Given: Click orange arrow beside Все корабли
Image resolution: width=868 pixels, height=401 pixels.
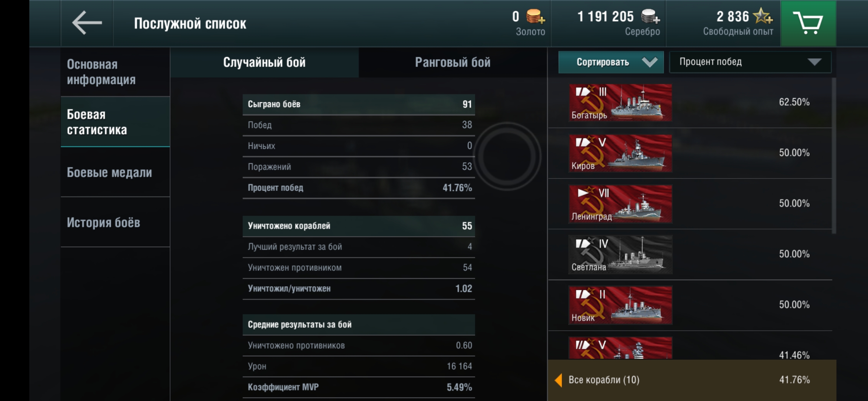Looking at the screenshot, I should coord(558,380).
